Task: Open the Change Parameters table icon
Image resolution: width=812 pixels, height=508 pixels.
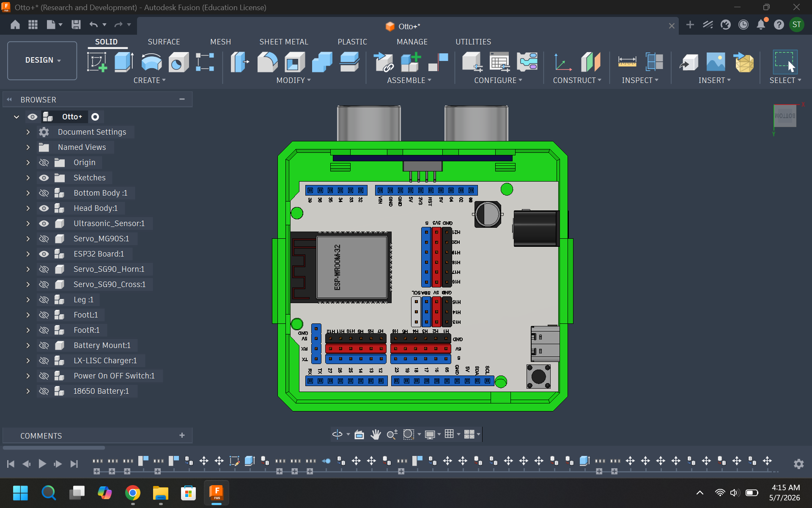Action: click(499, 62)
